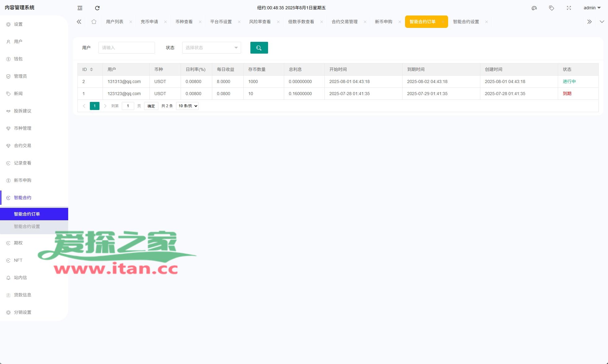This screenshot has width=608, height=364.
Task: Focus the 用户 search input field
Action: coord(126,48)
